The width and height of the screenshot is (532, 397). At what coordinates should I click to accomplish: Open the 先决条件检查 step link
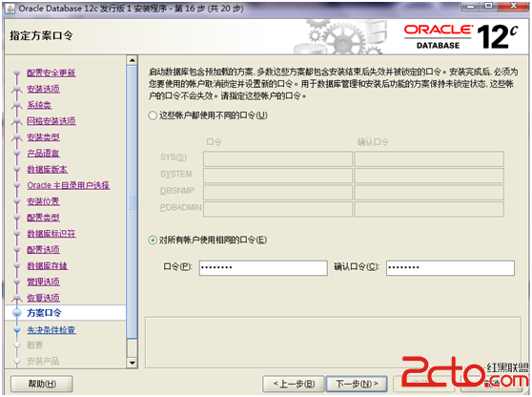tap(51, 330)
